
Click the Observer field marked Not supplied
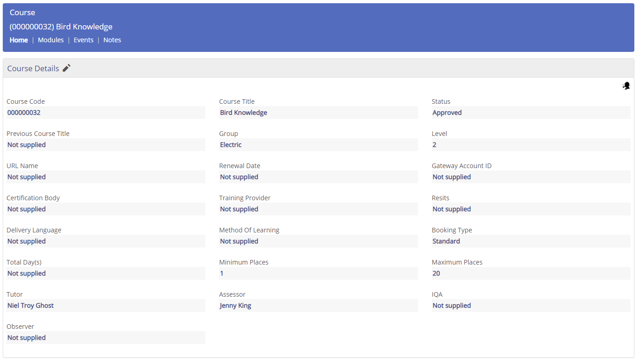[106, 338]
